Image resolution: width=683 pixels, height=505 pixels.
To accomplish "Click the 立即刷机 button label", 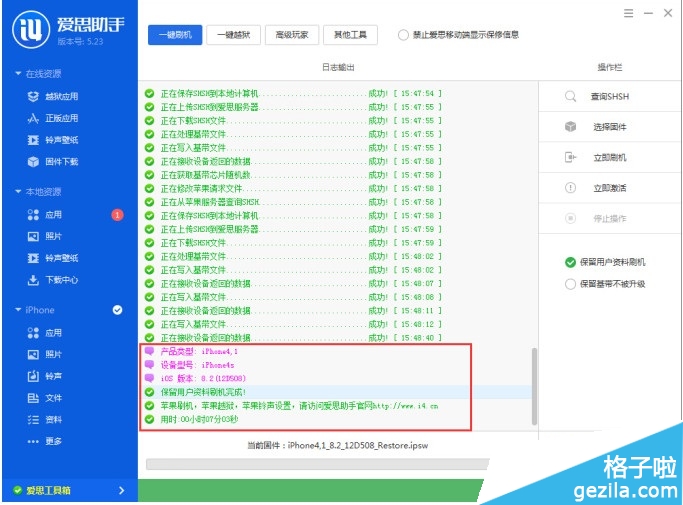I will pyautogui.click(x=609, y=157).
